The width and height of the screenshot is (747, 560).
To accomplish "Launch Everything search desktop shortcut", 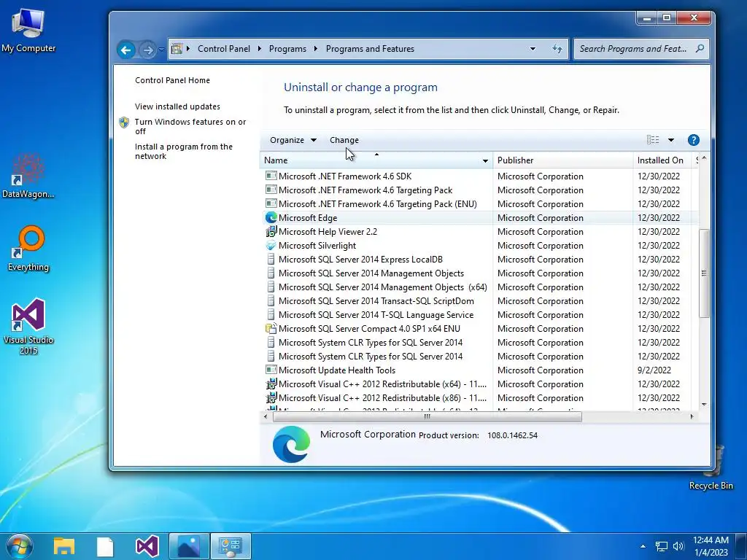I will tap(28, 249).
